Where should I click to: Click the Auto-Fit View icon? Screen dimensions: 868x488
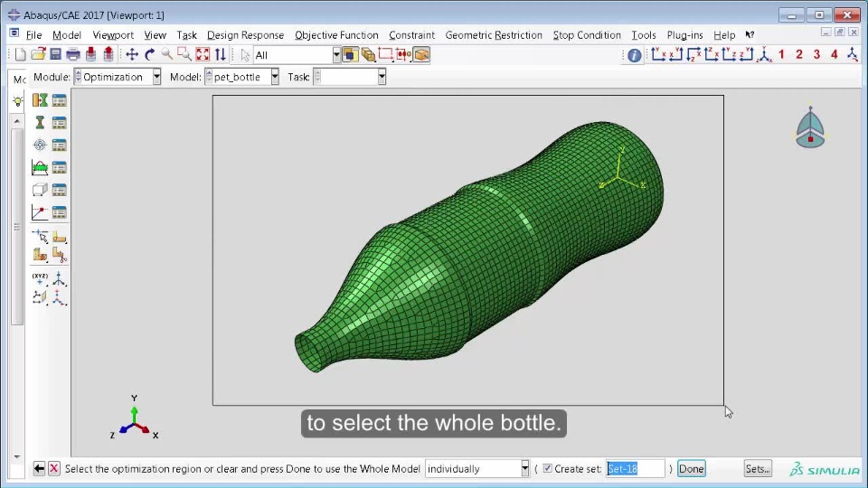coord(203,54)
